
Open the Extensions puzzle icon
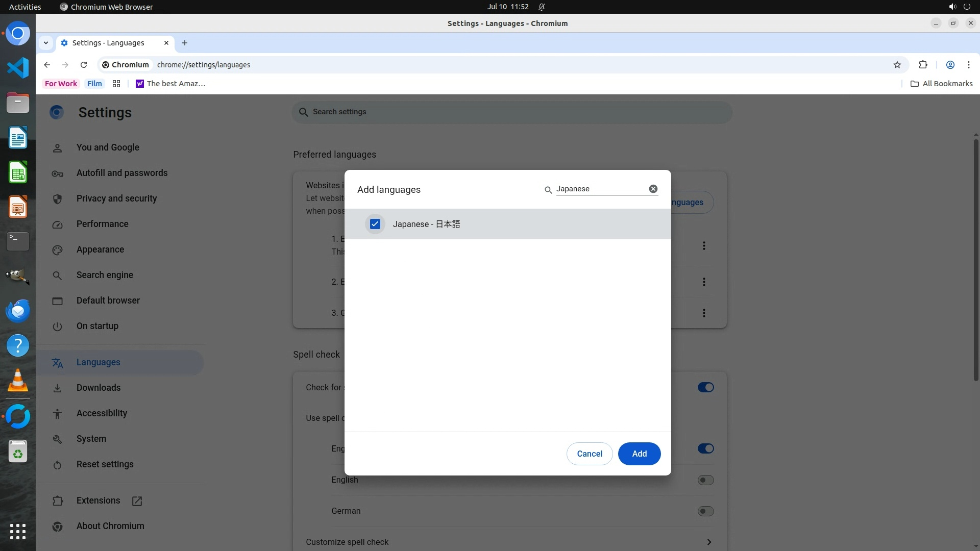click(923, 65)
